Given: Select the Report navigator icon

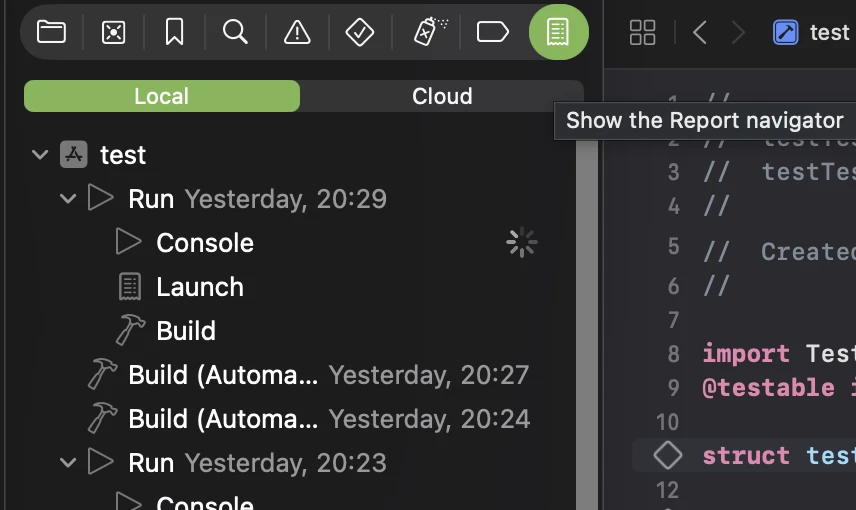Looking at the screenshot, I should 558,32.
